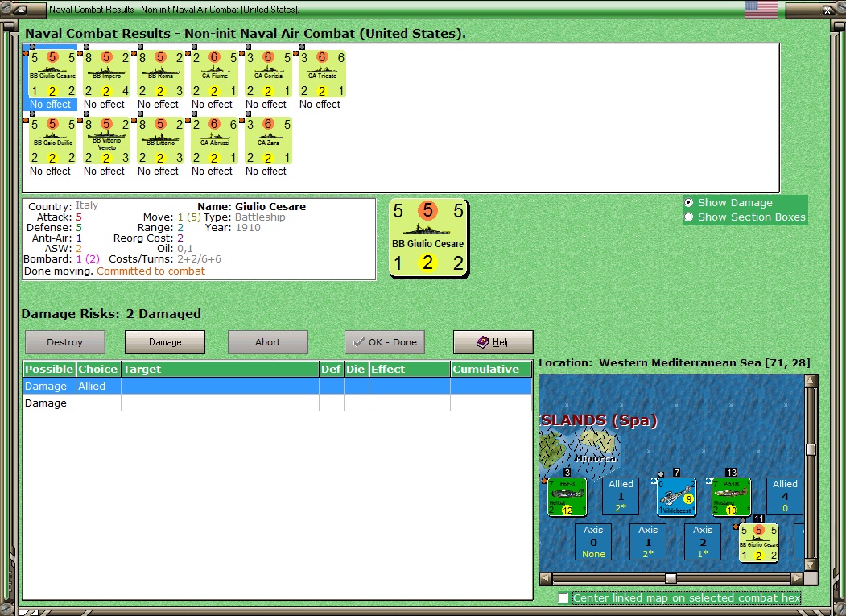Click the Abort button
846x616 pixels.
pos(267,342)
